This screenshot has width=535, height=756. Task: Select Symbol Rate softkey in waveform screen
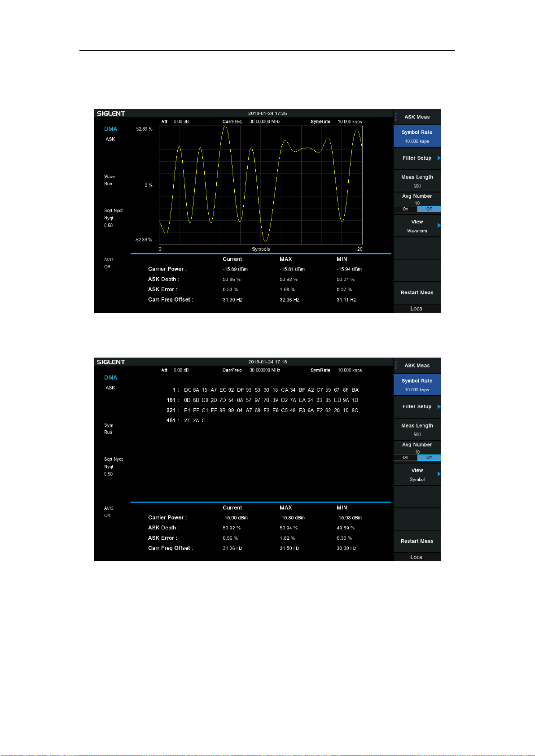[x=417, y=136]
